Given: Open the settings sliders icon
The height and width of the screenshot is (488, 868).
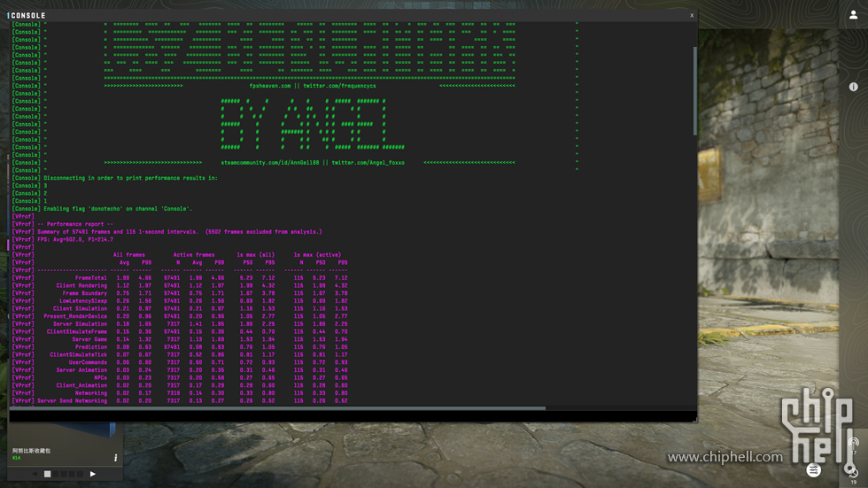Looking at the screenshot, I should [814, 470].
